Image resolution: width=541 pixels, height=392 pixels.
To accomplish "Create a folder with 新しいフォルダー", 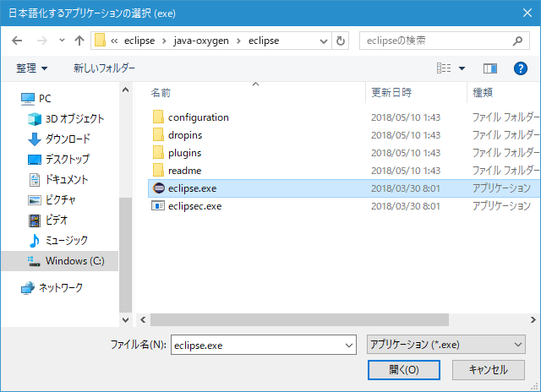I will pyautogui.click(x=104, y=68).
